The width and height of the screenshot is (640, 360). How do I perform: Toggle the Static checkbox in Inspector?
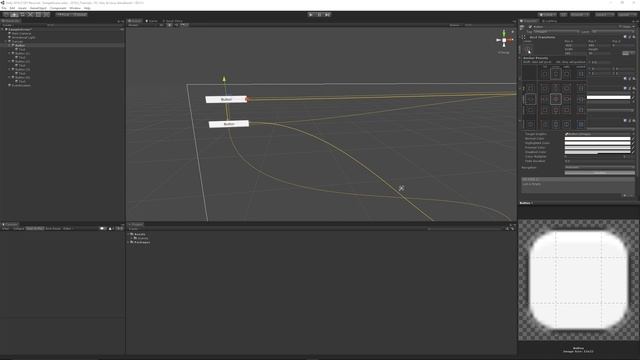point(620,27)
